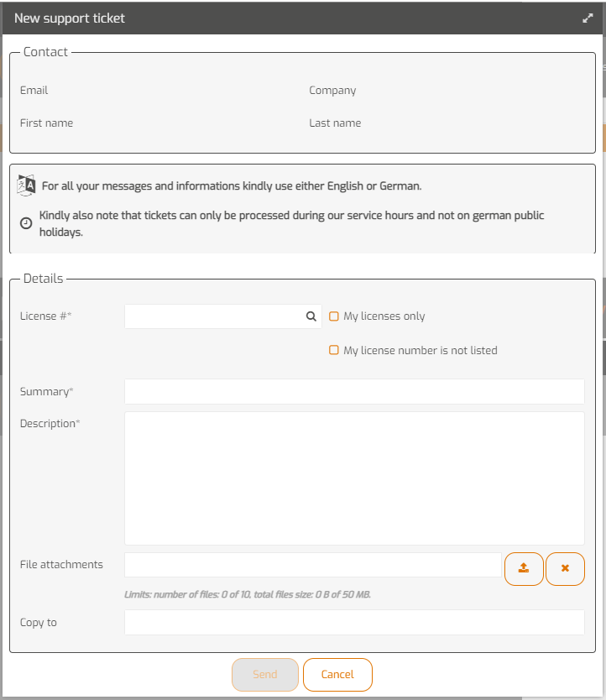Screen dimensions: 606x700
Task: Enable the My licenses only checkbox
Action: pyautogui.click(x=333, y=316)
